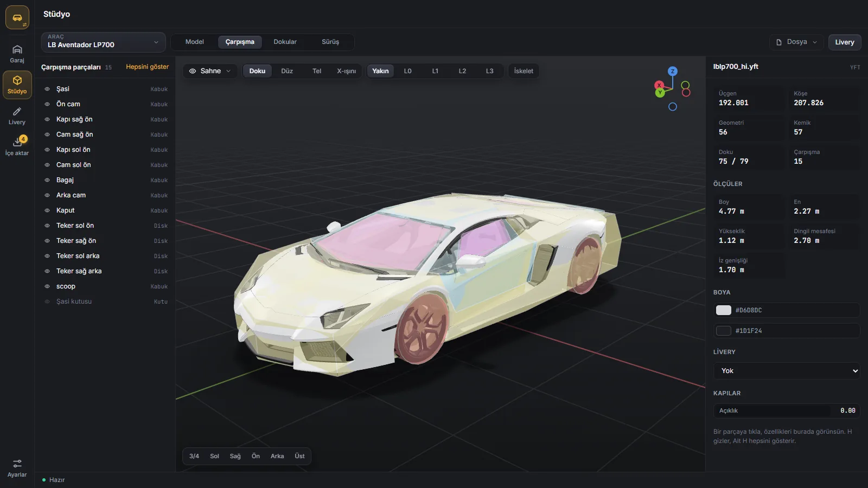Viewport: 868px width, 488px height.
Task: Click the Y axis gizmo handle
Action: point(660,93)
